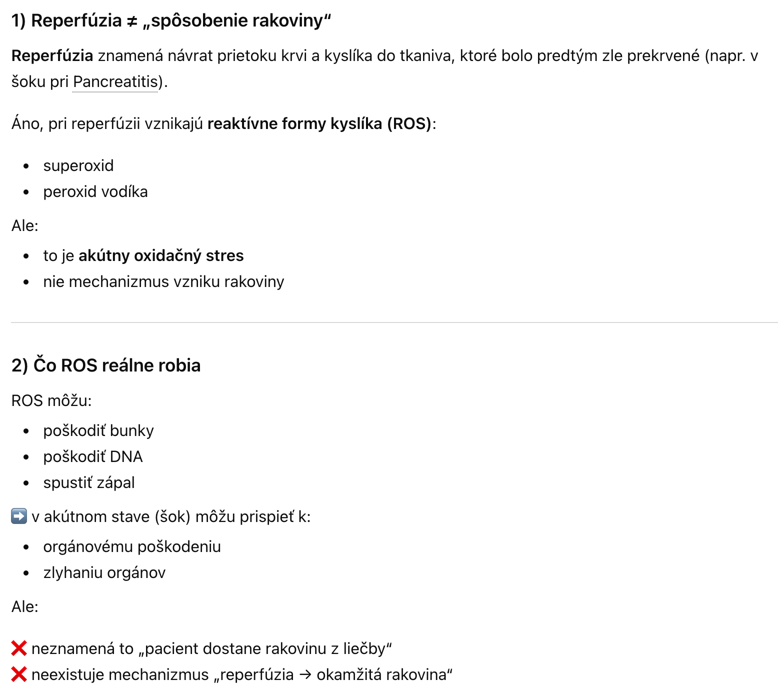Click the horizontal divider line between sections
The width and height of the screenshot is (778, 700).
coord(394,322)
